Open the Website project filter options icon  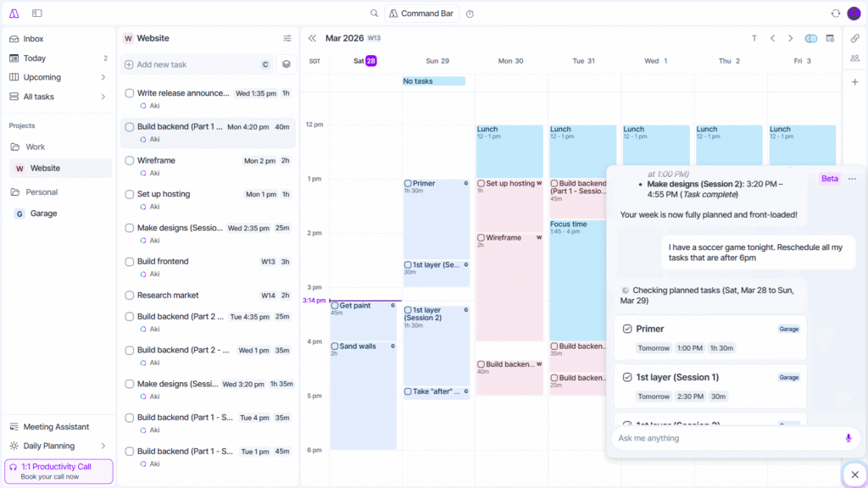[x=287, y=37]
